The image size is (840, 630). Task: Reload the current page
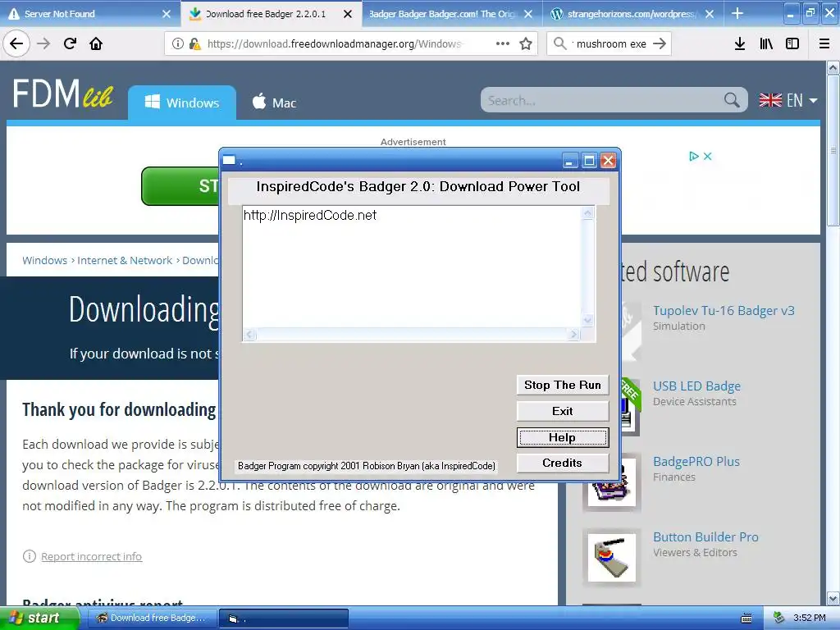pyautogui.click(x=70, y=43)
